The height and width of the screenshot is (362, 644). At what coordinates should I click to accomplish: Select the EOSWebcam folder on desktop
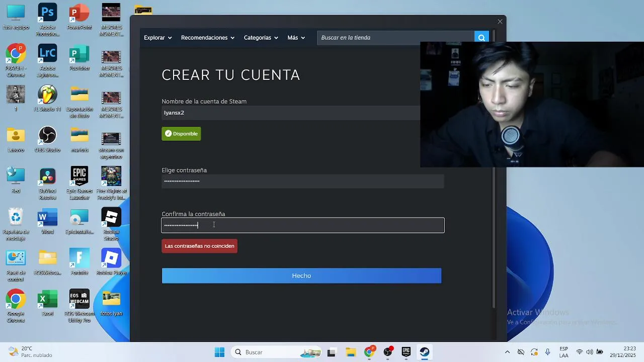47,262
